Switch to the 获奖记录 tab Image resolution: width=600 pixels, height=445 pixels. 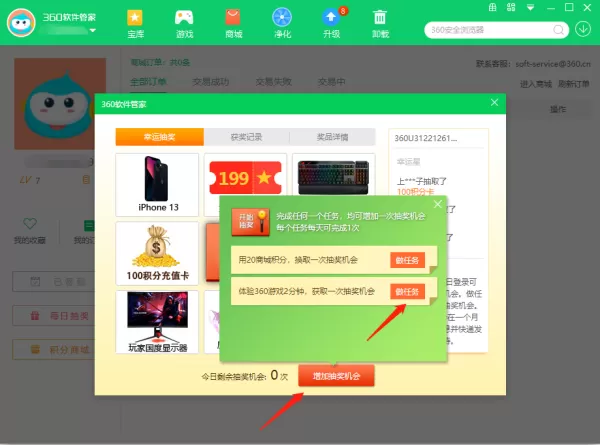246,137
